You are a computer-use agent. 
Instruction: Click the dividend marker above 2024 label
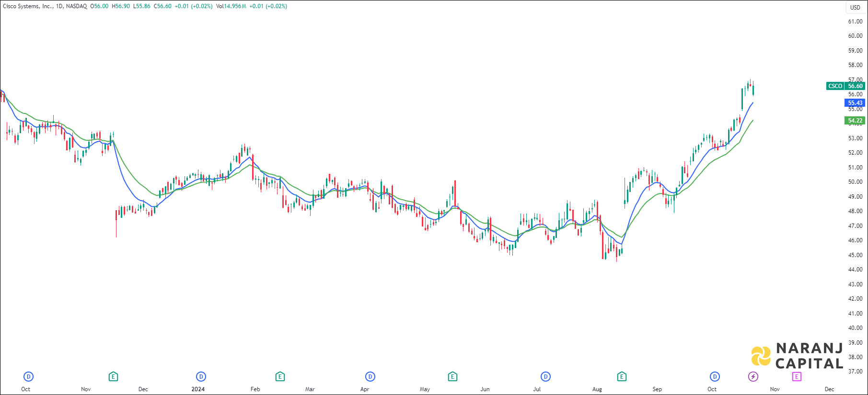(201, 377)
